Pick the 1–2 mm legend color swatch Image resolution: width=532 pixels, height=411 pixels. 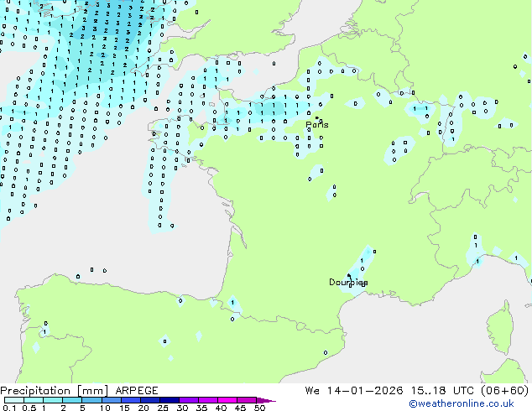click(x=53, y=400)
